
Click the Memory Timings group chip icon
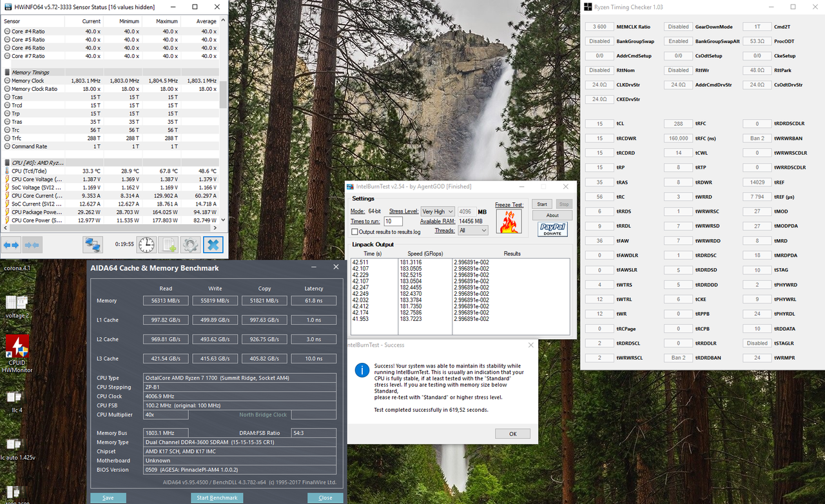[x=7, y=73]
